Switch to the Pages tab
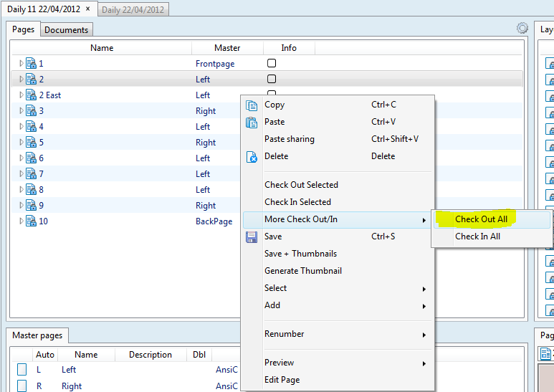Viewport: 554px width, 392px height. pyautogui.click(x=24, y=29)
